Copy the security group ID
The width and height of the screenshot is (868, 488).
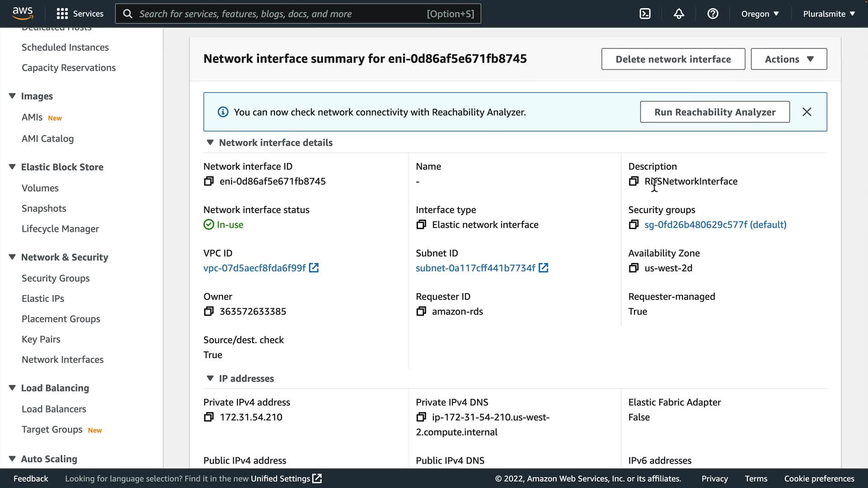tap(633, 225)
